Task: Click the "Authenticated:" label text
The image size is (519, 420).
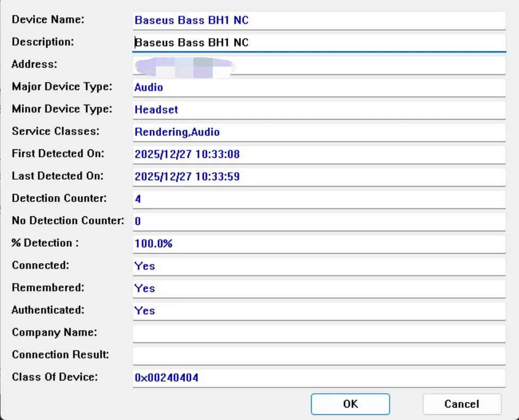Action: click(48, 310)
